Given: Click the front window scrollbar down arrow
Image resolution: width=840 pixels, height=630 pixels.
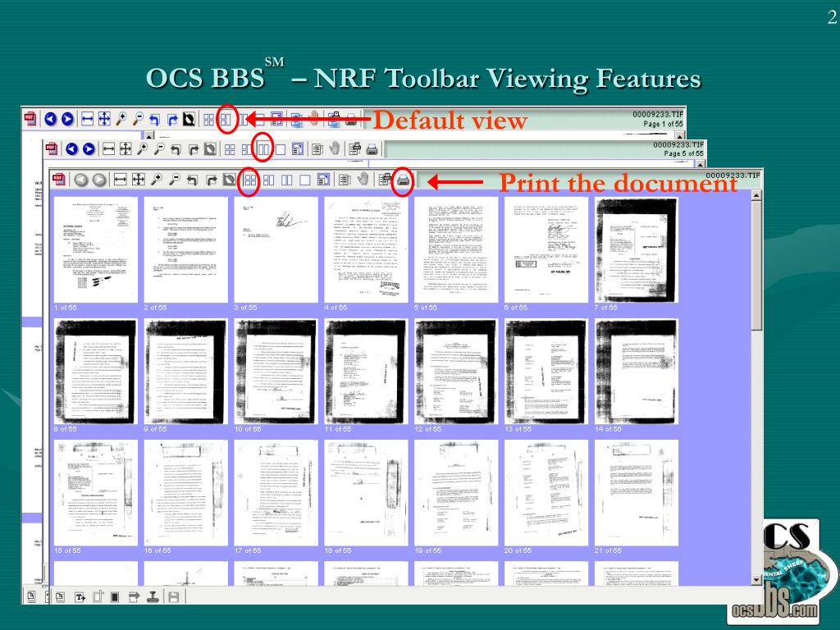Looking at the screenshot, I should pos(756,580).
